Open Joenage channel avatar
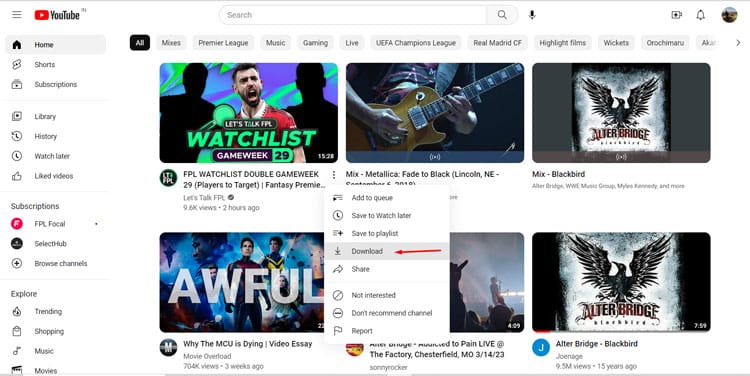 click(x=541, y=348)
